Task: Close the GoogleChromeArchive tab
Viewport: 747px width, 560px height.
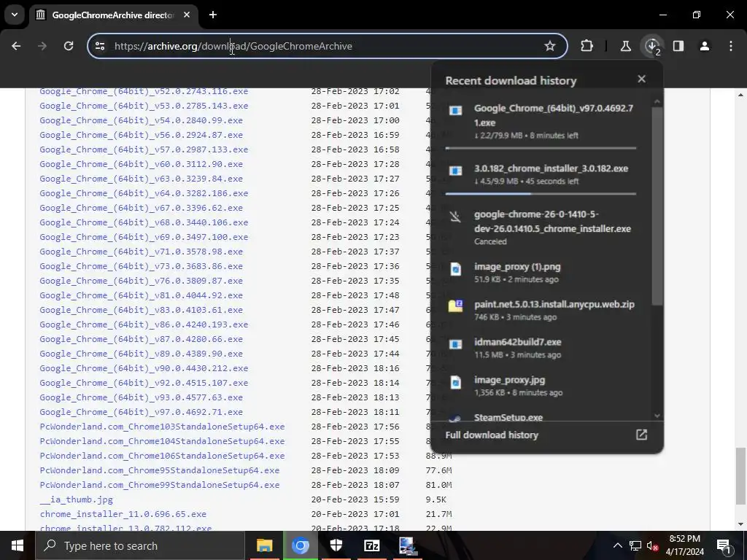Action: click(187, 15)
